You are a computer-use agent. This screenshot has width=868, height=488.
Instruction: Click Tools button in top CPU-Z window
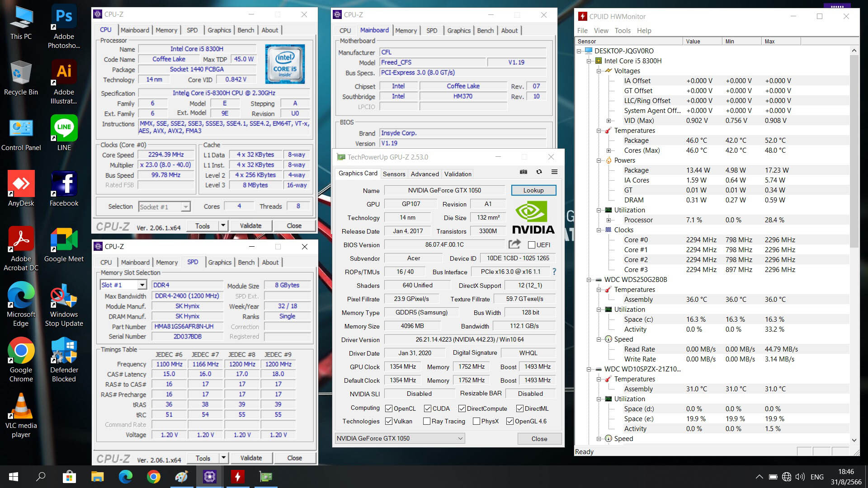[x=203, y=225]
